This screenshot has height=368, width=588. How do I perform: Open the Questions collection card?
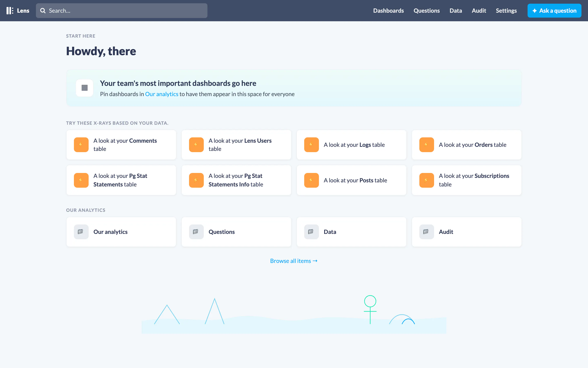[236, 232]
